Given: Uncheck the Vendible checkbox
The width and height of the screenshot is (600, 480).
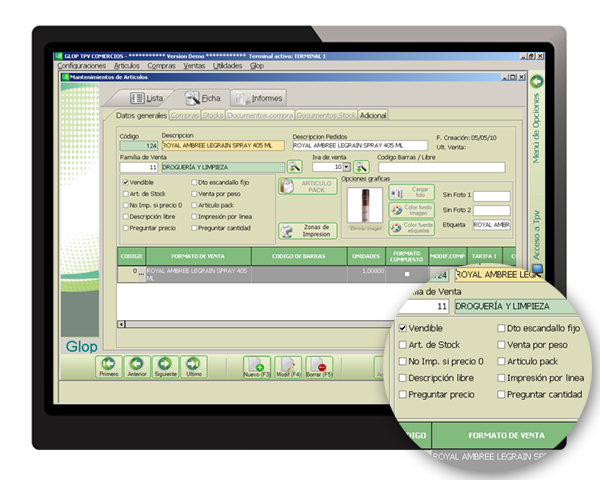Looking at the screenshot, I should click(x=126, y=183).
